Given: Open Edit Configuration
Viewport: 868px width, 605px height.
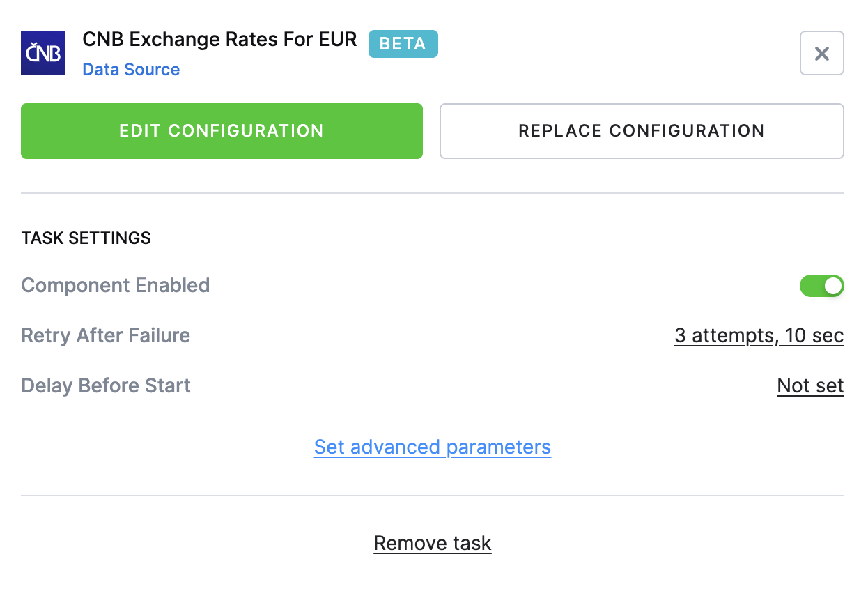Looking at the screenshot, I should click(x=222, y=131).
